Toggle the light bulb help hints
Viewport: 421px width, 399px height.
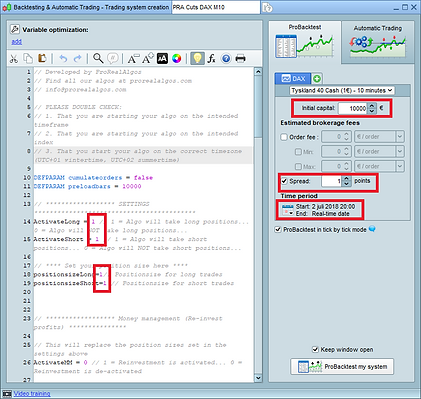(197, 58)
